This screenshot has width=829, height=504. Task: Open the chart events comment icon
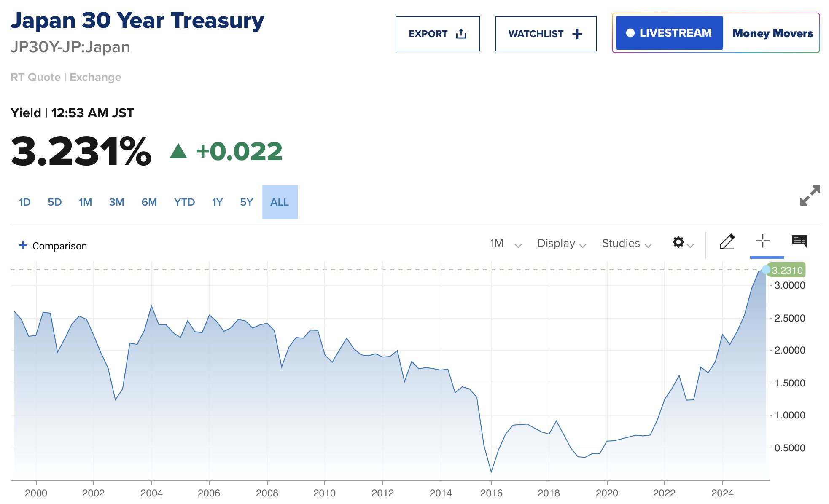pos(799,241)
